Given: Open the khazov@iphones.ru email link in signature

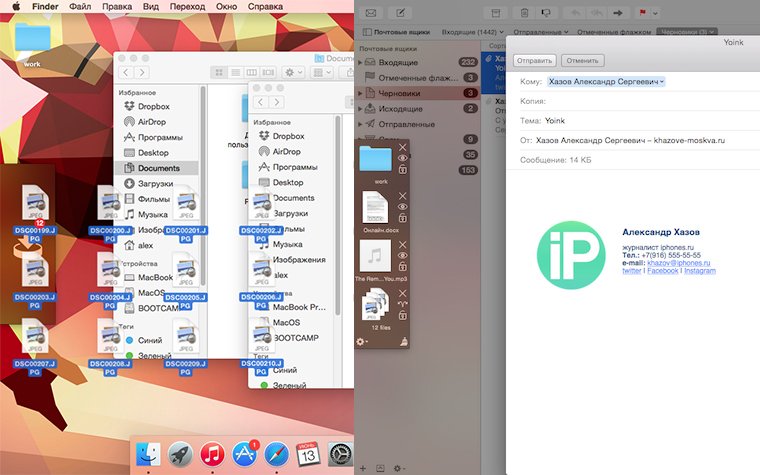Looking at the screenshot, I should 679,263.
